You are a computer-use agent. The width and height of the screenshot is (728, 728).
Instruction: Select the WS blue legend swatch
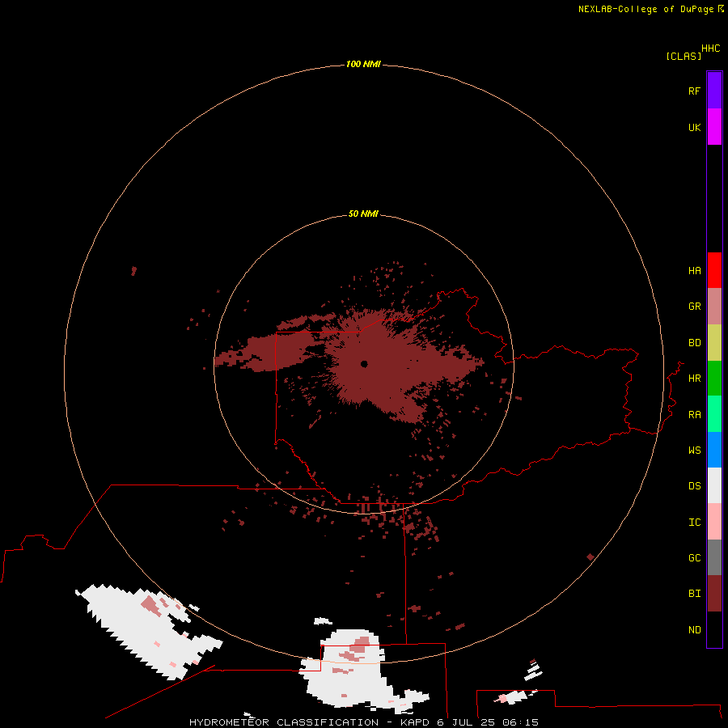[714, 450]
